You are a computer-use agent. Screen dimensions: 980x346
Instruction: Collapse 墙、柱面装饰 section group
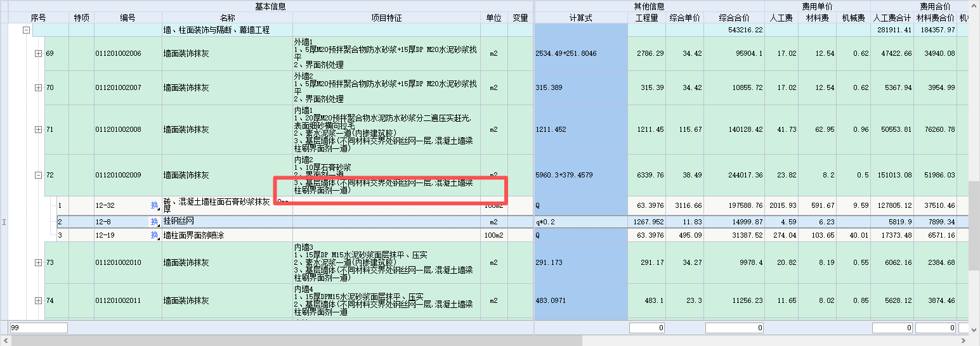27,30
